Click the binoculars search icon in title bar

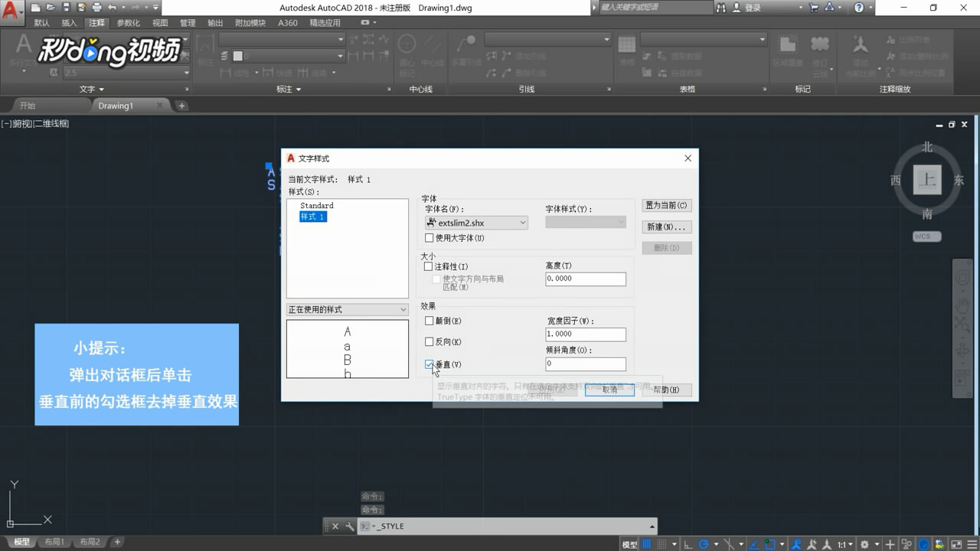(x=721, y=8)
